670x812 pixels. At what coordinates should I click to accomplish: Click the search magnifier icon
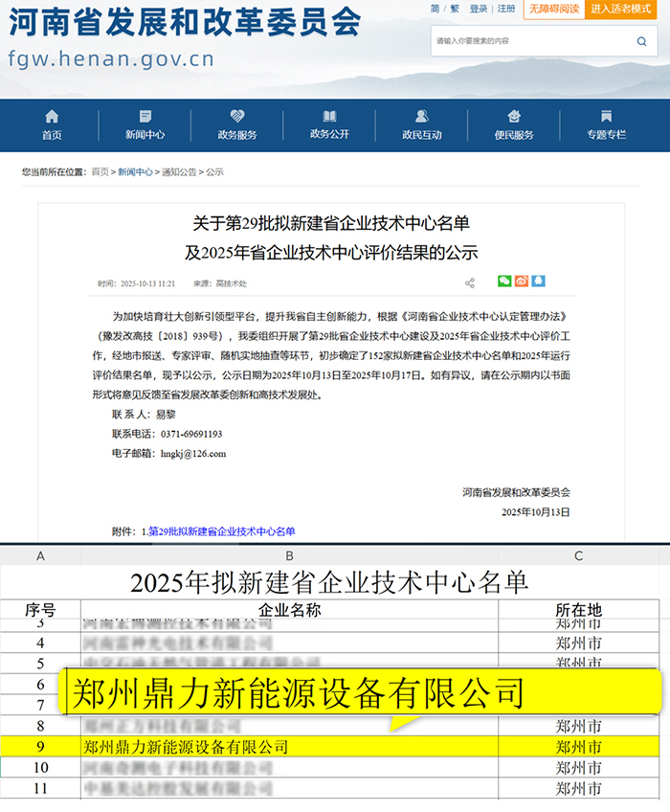click(x=641, y=41)
